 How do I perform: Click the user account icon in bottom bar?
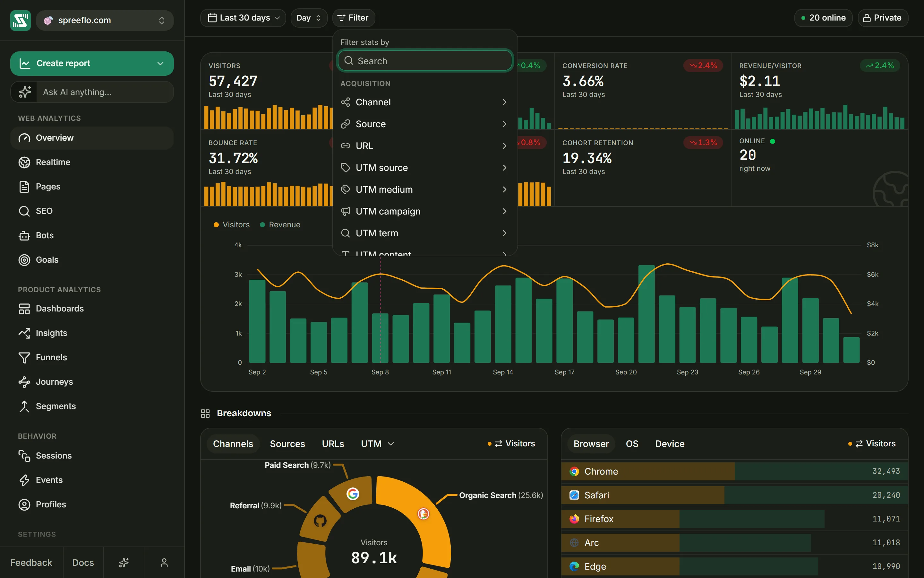(164, 562)
